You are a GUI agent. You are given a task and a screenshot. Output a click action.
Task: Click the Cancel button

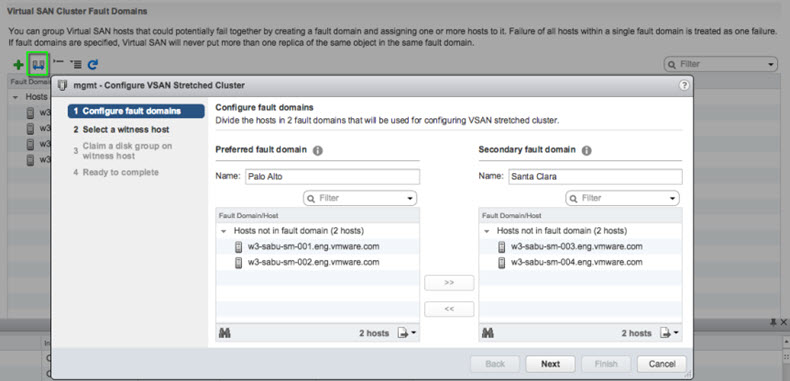coord(662,364)
